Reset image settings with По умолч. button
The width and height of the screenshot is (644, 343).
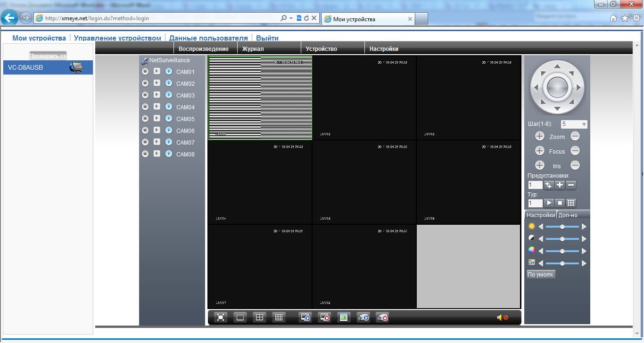[541, 274]
